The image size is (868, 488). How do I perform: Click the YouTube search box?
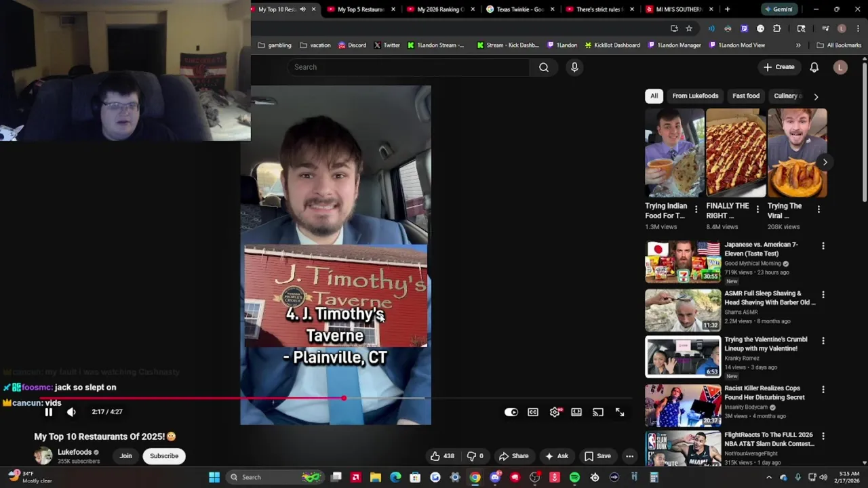pyautogui.click(x=409, y=67)
